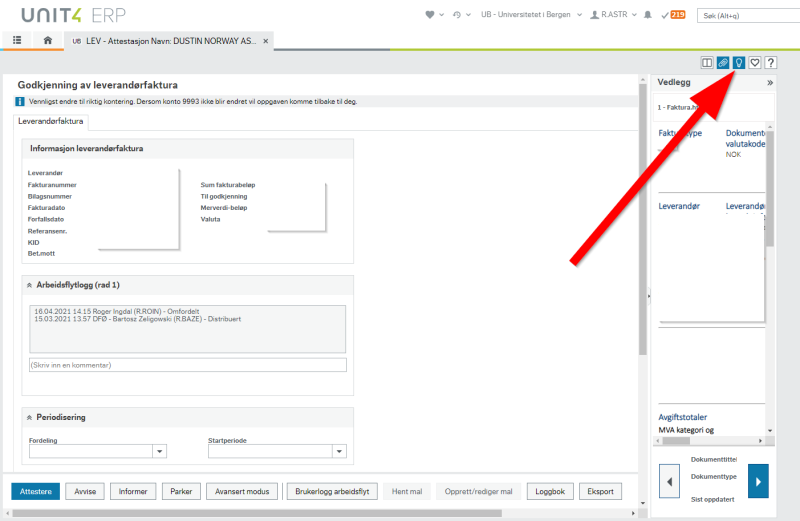
Task: Click the blue info icon in message bar
Action: click(x=20, y=102)
